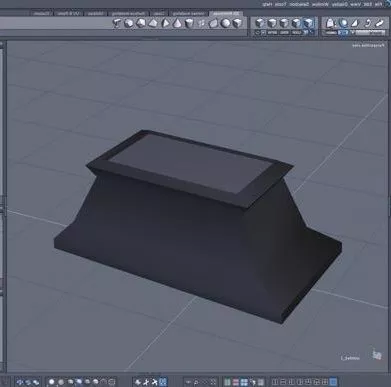
Task: Enable the white sphere shading mode
Action: (x=52, y=382)
